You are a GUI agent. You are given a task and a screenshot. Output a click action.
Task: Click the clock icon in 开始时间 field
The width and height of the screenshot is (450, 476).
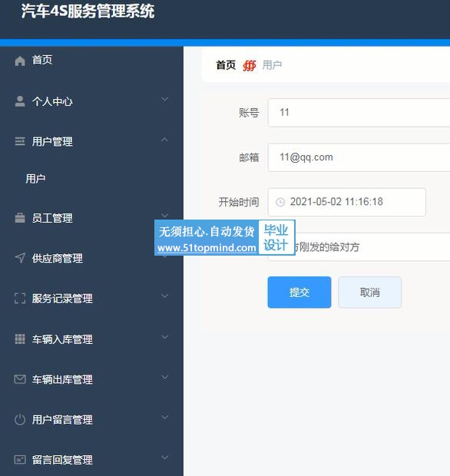pyautogui.click(x=280, y=202)
